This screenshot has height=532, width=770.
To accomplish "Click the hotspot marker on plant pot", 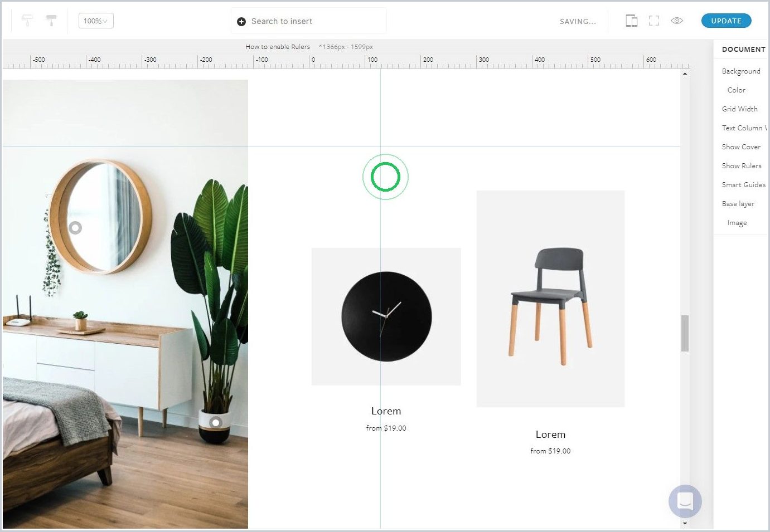I will 216,423.
